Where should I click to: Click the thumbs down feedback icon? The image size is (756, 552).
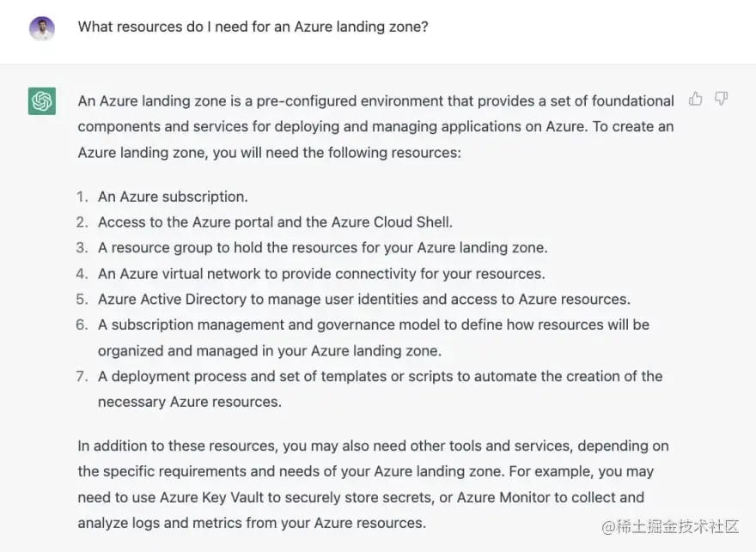(x=722, y=100)
